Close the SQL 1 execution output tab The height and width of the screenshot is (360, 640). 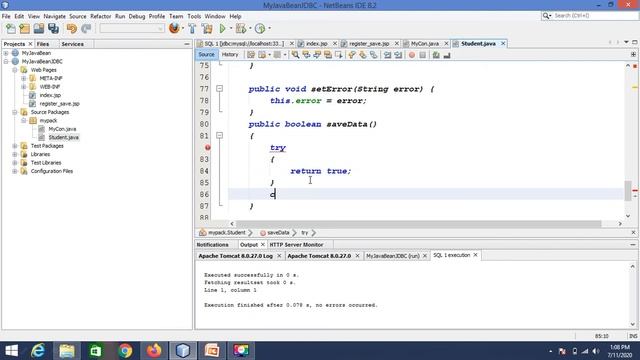476,255
